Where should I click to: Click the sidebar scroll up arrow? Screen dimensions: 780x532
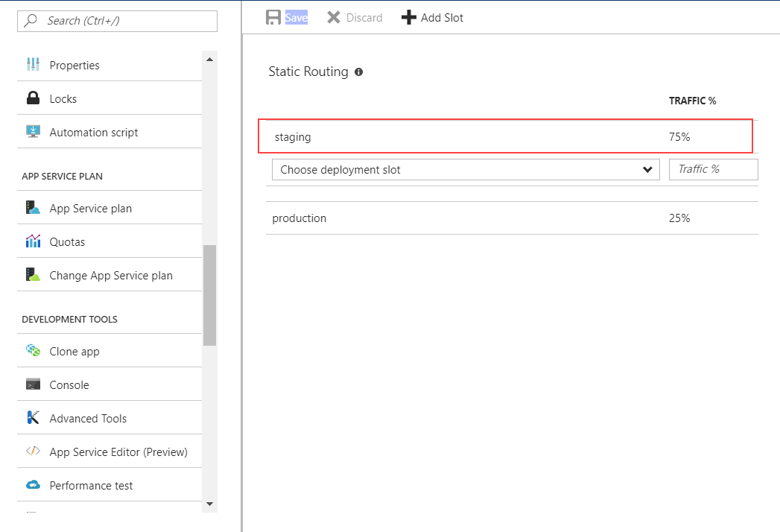point(209,60)
